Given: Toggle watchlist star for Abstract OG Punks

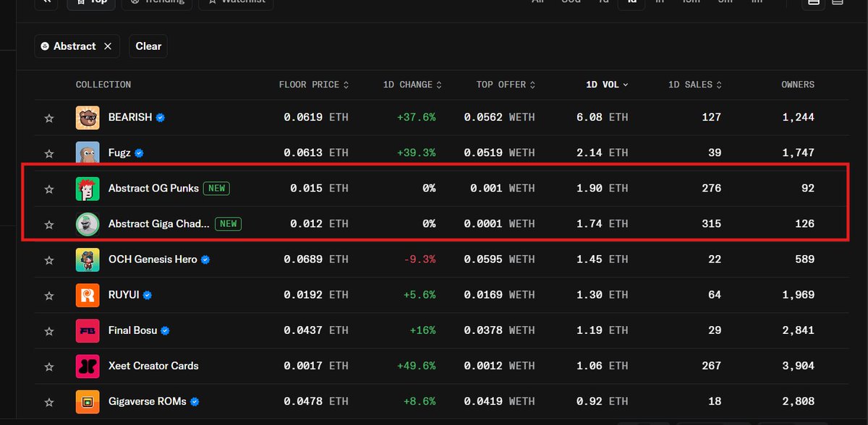Looking at the screenshot, I should pyautogui.click(x=49, y=189).
